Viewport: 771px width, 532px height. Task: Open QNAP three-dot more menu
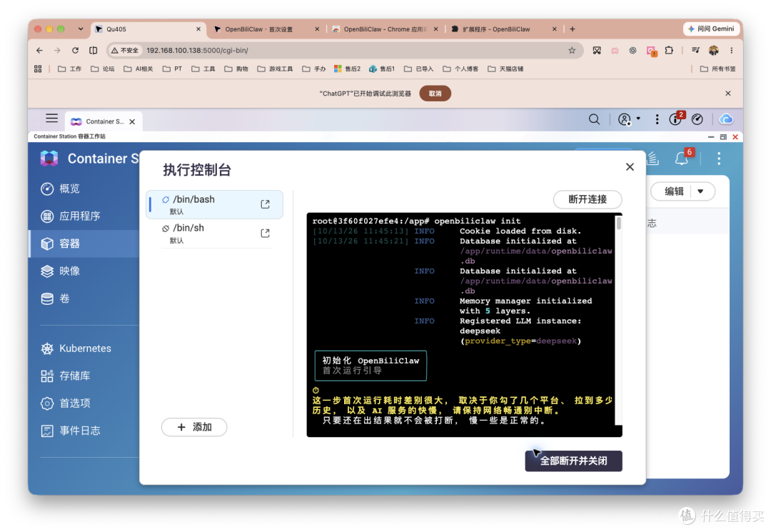(x=657, y=119)
